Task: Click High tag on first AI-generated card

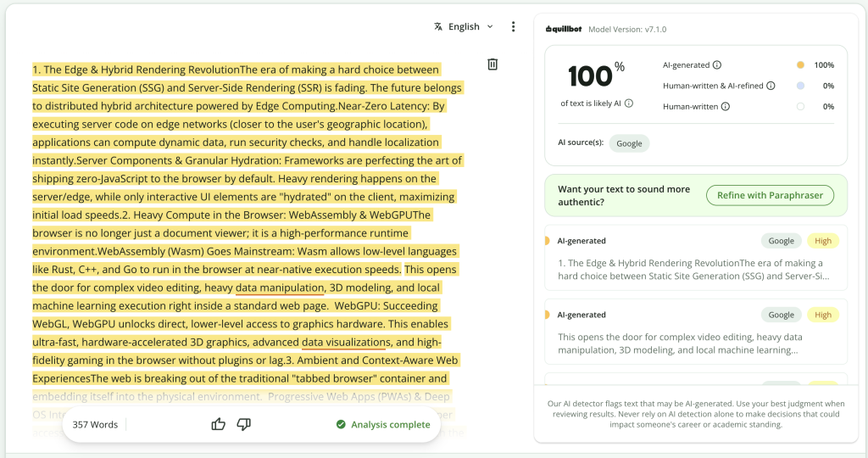Action: (822, 241)
